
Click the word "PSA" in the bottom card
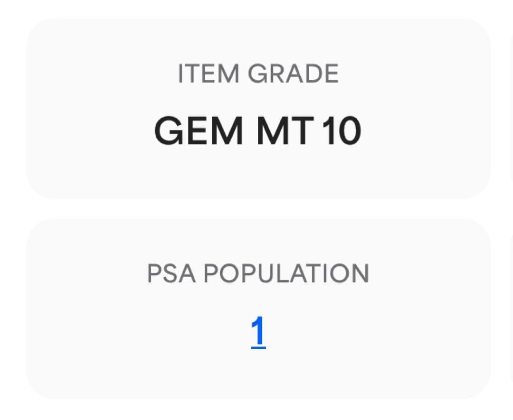coord(171,274)
